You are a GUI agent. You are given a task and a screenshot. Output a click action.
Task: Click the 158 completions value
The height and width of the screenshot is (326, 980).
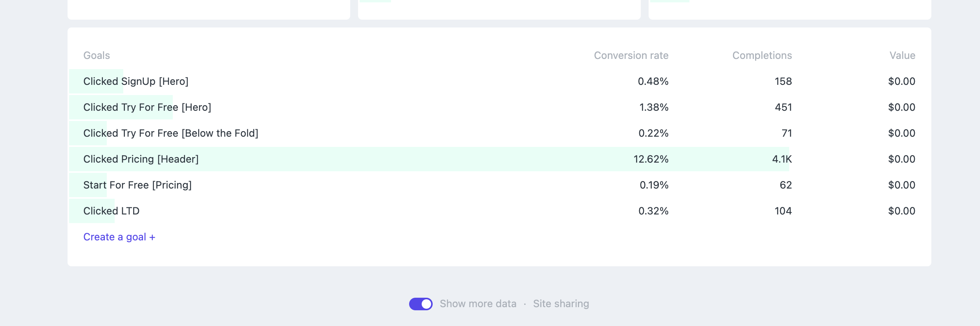click(783, 81)
